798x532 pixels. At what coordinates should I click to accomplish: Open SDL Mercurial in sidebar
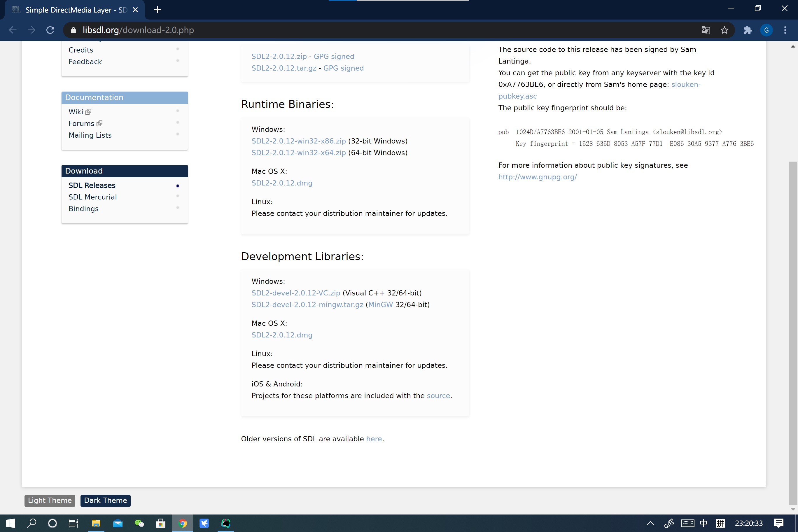coord(93,197)
